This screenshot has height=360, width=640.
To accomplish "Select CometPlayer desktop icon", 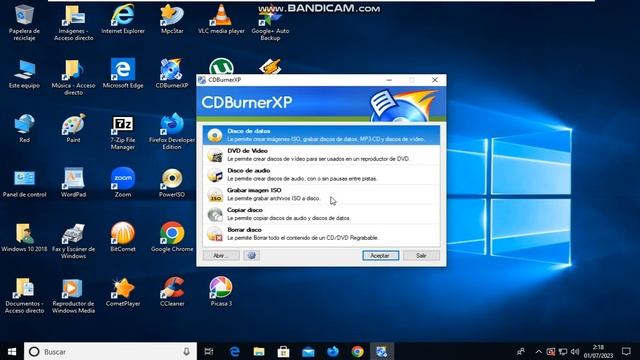I will 123,292.
